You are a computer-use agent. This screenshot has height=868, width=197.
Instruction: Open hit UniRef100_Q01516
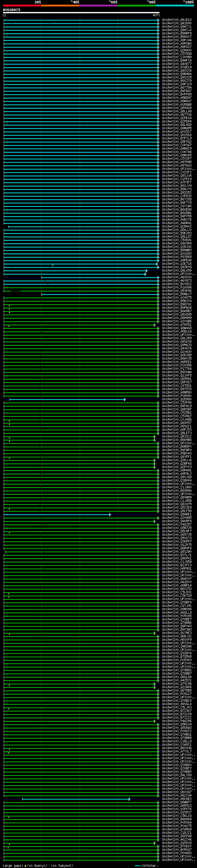(177, 135)
